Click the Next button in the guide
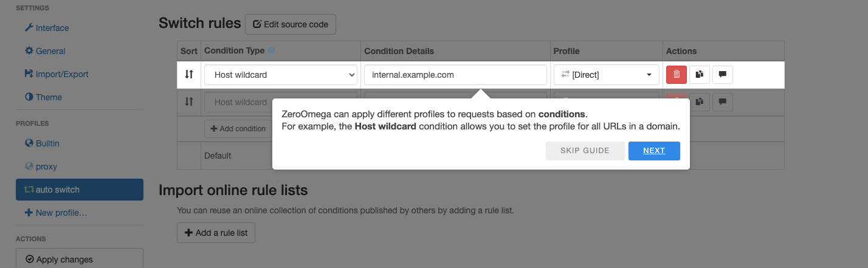This screenshot has width=868, height=268. coord(654,151)
